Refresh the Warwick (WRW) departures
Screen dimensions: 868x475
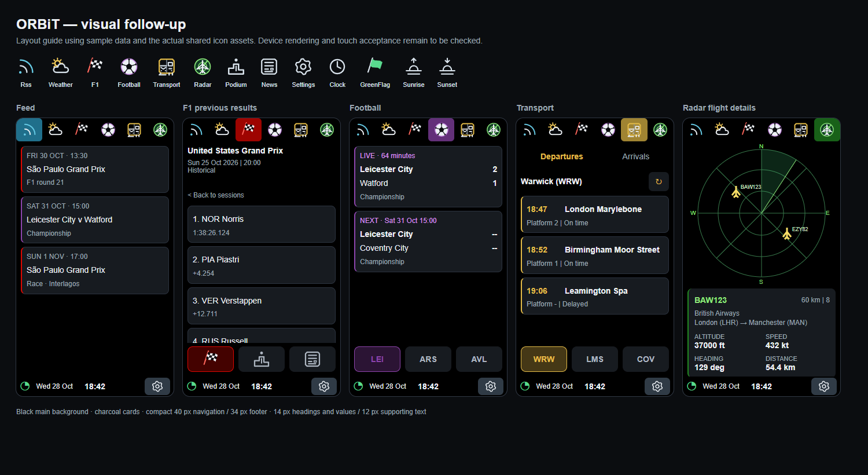pos(659,181)
